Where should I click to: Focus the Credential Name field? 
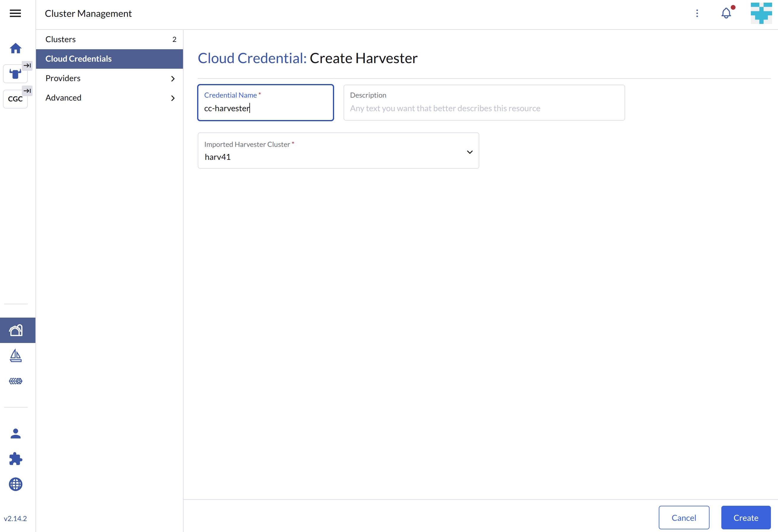(x=265, y=103)
